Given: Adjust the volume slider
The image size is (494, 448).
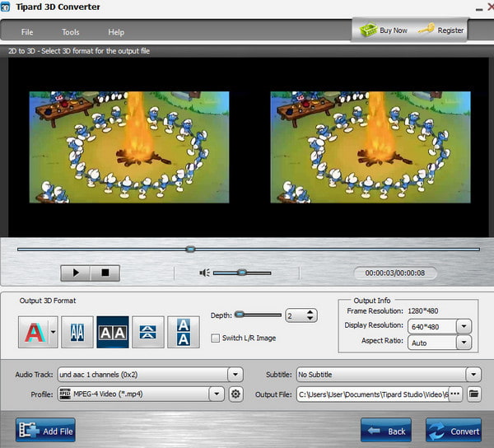Looking at the screenshot, I should tap(242, 273).
